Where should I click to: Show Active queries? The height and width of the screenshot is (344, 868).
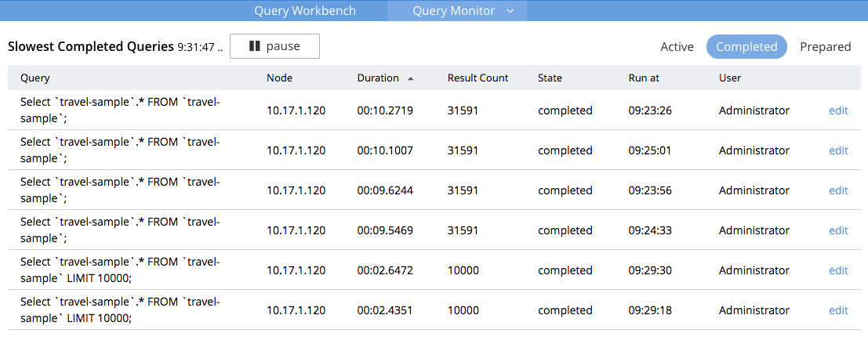(x=677, y=47)
